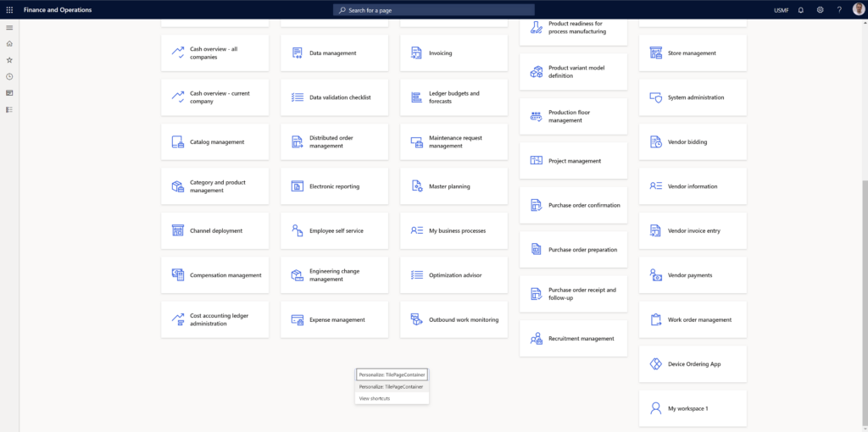Open the user profile avatar

tap(858, 9)
